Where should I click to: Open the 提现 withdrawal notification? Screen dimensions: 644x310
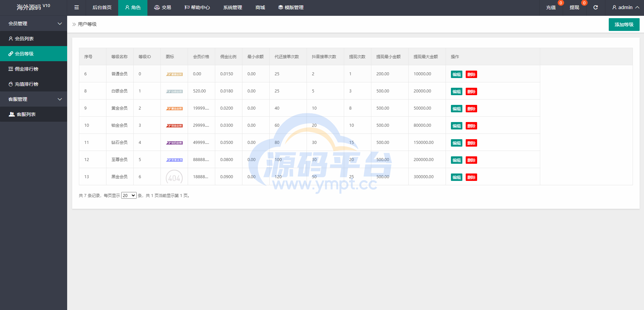pos(574,7)
